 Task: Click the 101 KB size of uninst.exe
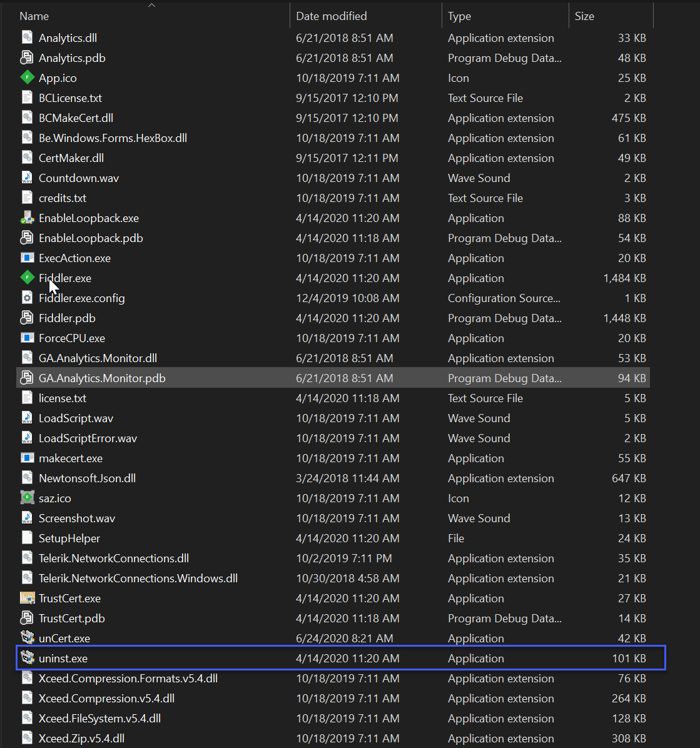[x=629, y=659]
